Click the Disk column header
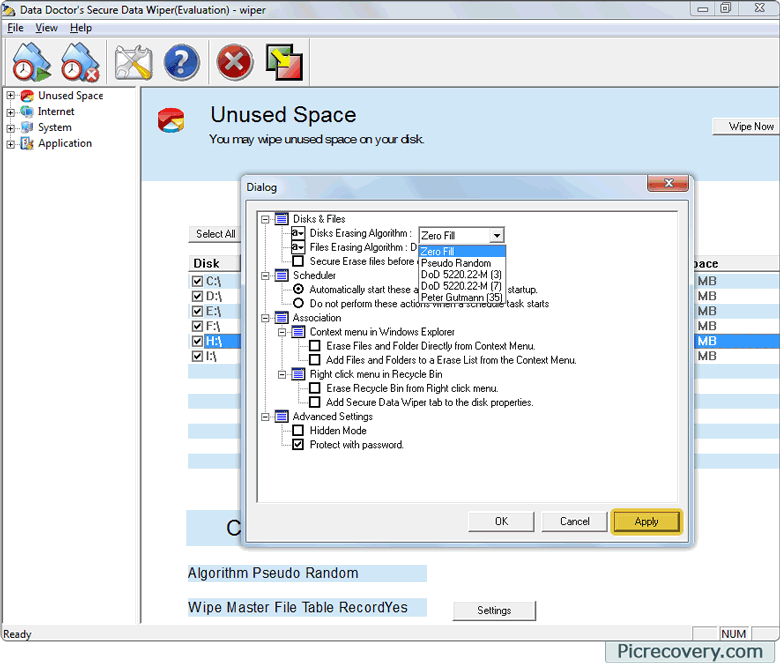This screenshot has height=663, width=780. point(214,264)
